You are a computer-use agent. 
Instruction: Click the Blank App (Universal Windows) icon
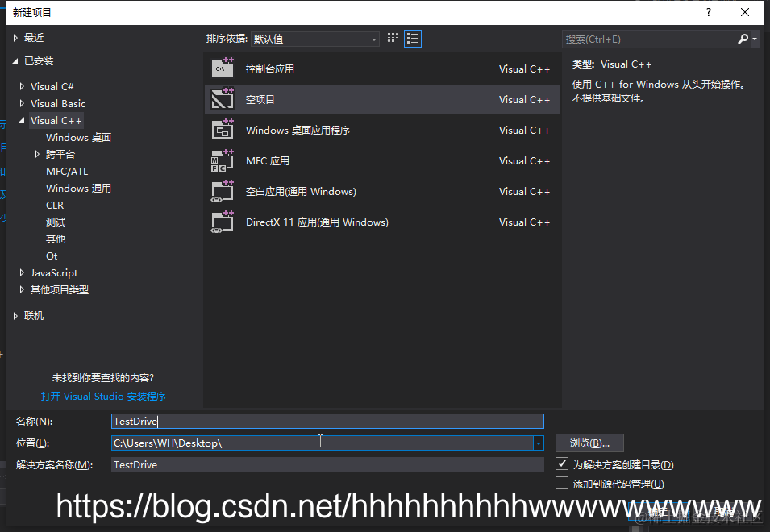coord(223,191)
